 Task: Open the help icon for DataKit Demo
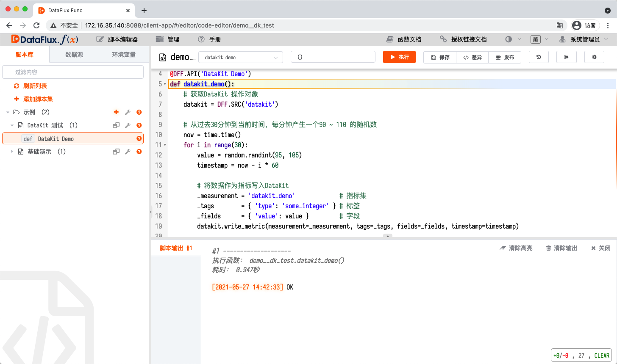[x=139, y=138]
